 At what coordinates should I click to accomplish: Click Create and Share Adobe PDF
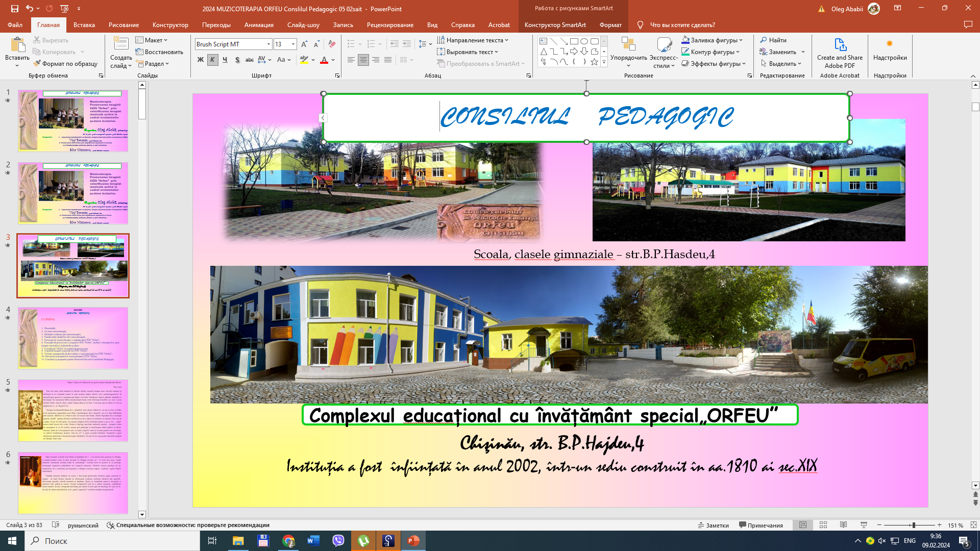(840, 53)
